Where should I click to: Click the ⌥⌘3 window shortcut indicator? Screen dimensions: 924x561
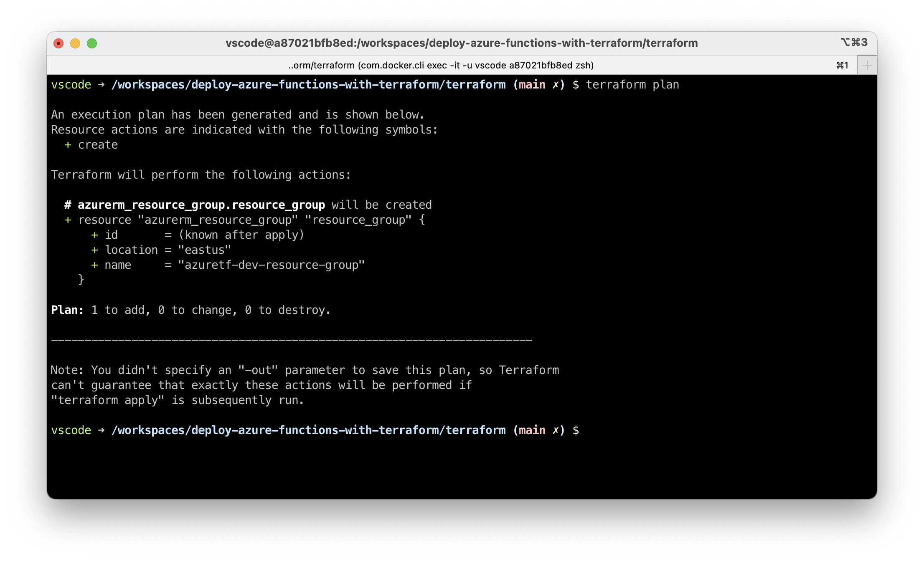click(x=854, y=43)
